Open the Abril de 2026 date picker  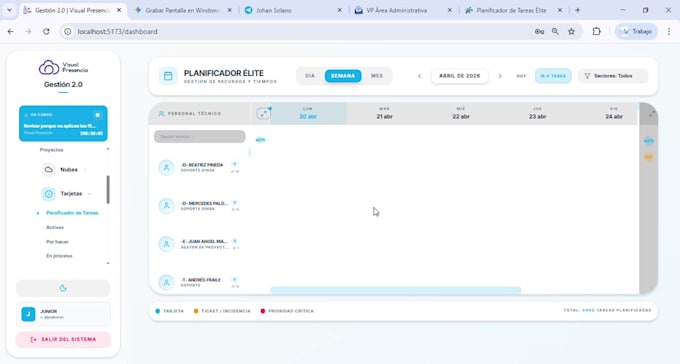coord(460,76)
